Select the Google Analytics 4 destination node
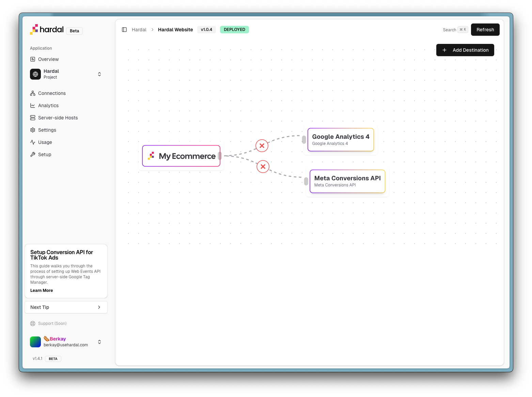This screenshot has height=397, width=532. point(341,139)
